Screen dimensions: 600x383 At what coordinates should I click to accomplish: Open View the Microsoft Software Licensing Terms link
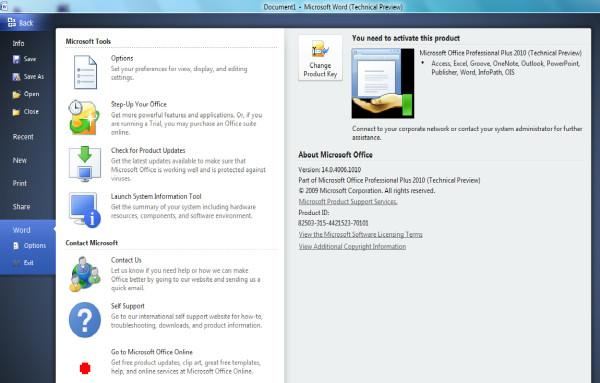coord(360,235)
